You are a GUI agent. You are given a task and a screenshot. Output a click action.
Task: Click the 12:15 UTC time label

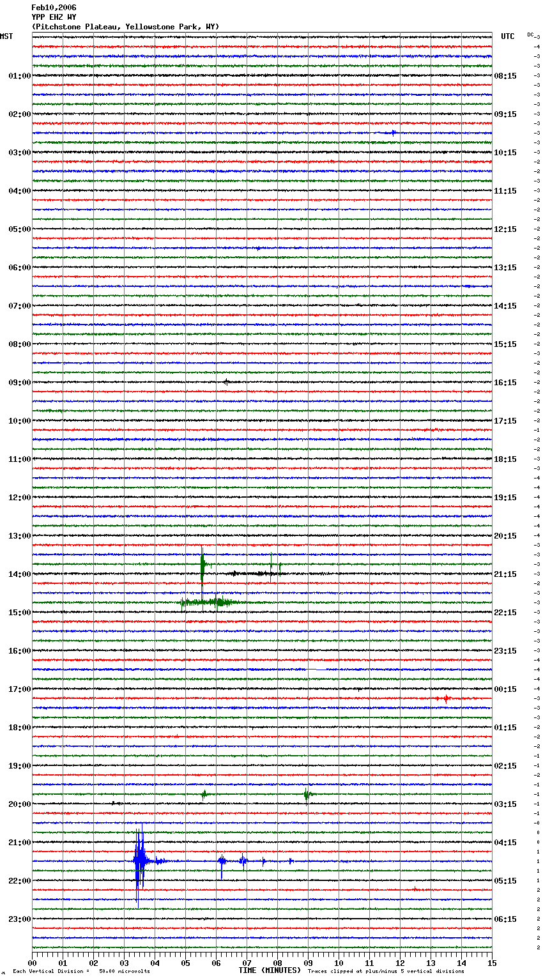coord(505,229)
